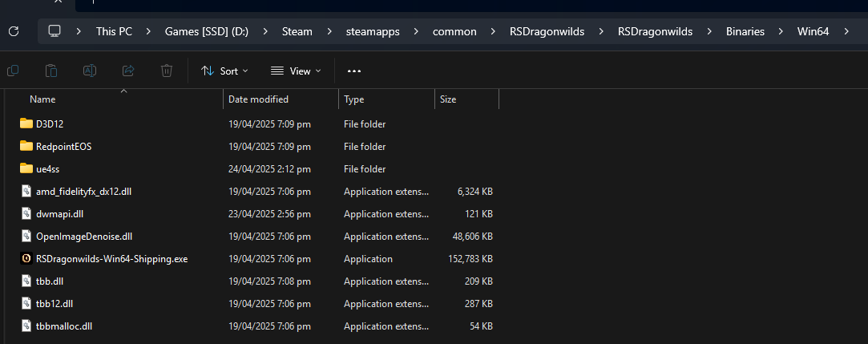The height and width of the screenshot is (344, 868).
Task: Sort by the Name column header
Action: (42, 99)
